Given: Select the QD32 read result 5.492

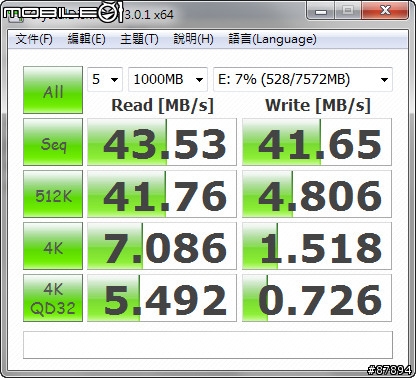Looking at the screenshot, I should pyautogui.click(x=162, y=298).
